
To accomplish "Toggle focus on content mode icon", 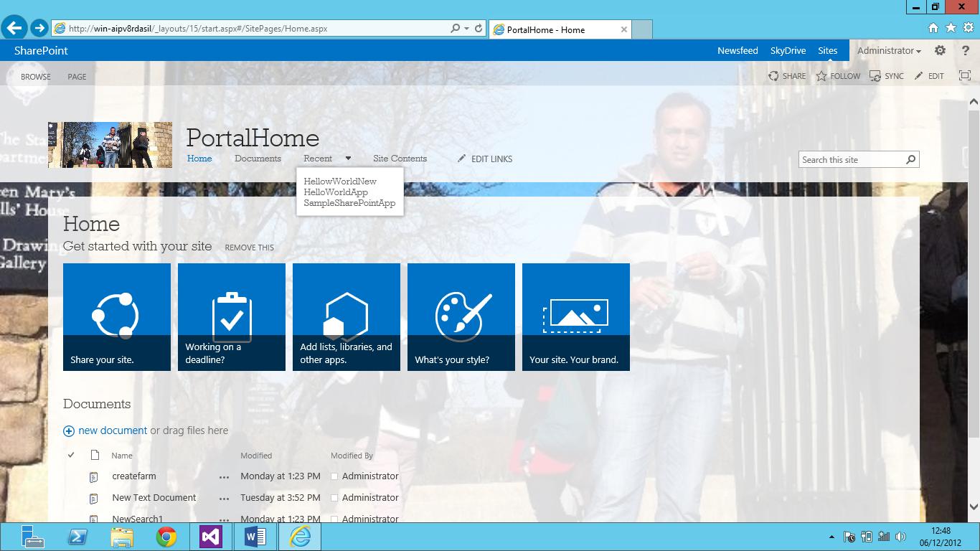I will [965, 76].
